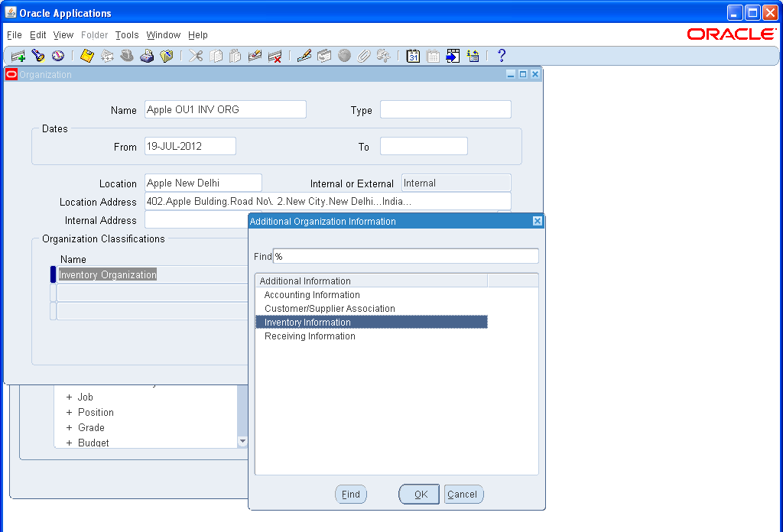Select Receiving Information from the list
Viewport: 783px width, 532px height.
point(309,336)
